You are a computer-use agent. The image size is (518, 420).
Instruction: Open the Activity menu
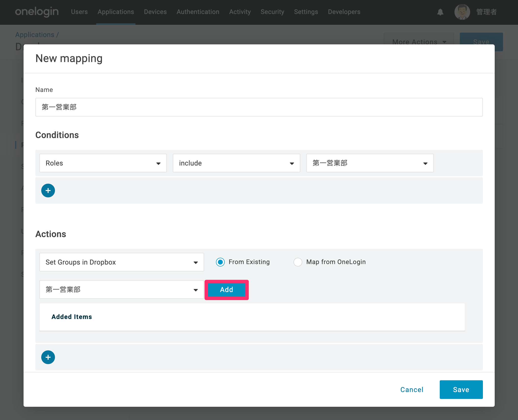[240, 12]
